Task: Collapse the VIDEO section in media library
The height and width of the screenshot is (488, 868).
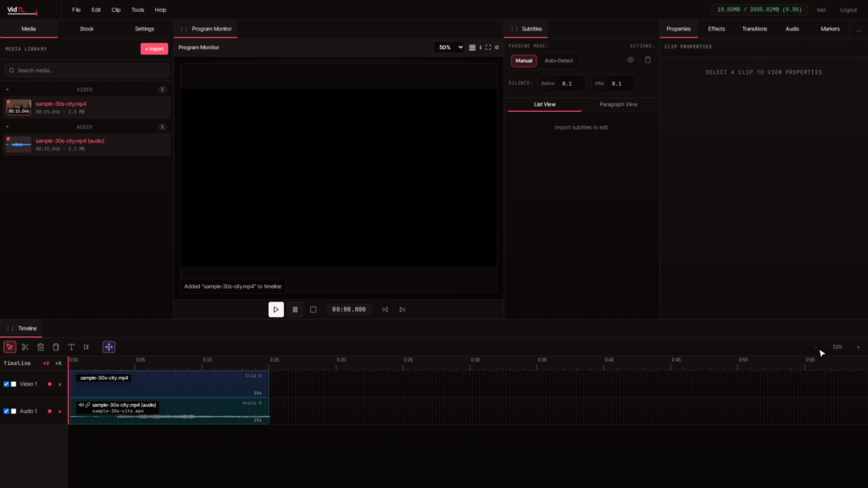Action: tap(7, 90)
